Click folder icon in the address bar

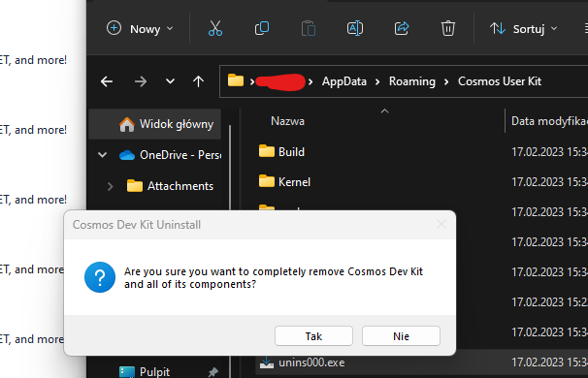click(x=236, y=80)
